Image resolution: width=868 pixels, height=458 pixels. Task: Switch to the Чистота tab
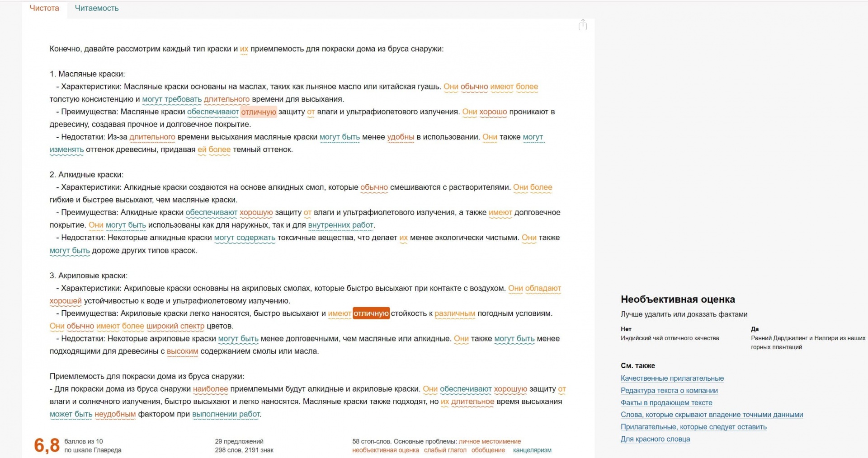(x=44, y=8)
